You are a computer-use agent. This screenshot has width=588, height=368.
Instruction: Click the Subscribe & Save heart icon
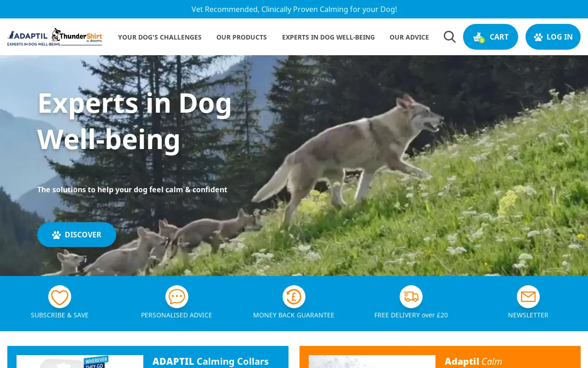tap(60, 297)
